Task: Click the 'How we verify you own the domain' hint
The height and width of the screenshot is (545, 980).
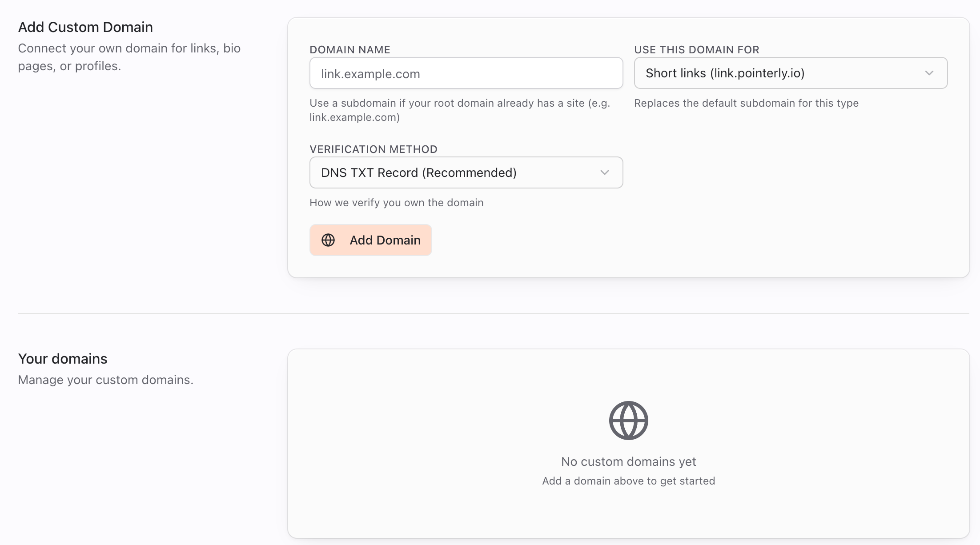Action: (x=397, y=203)
